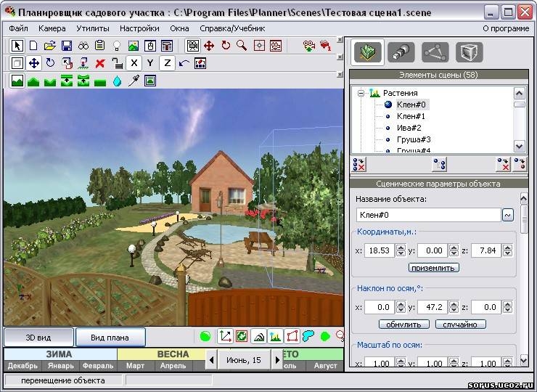Viewport: 537px width, 392px height.
Task: Toggle the X axis button
Action: coord(134,63)
